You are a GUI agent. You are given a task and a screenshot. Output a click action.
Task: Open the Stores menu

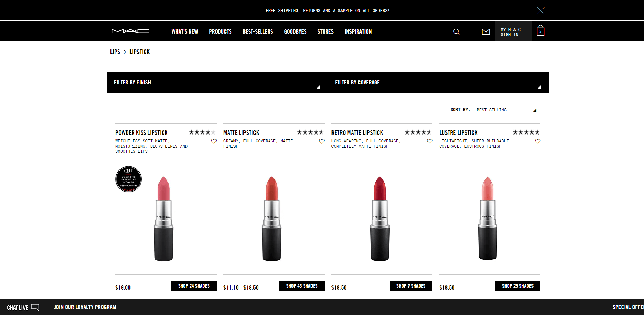click(326, 31)
